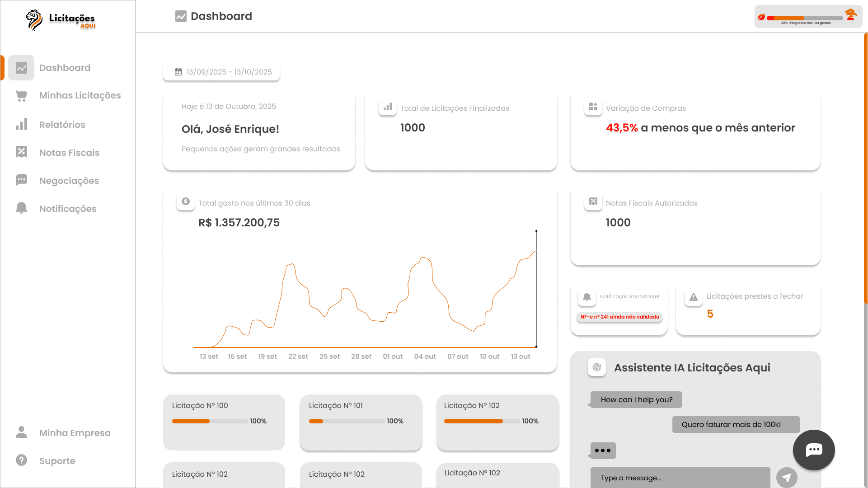Viewport: 868px width, 488px height.
Task: Click the Minha Empresa person icon
Action: [21, 432]
